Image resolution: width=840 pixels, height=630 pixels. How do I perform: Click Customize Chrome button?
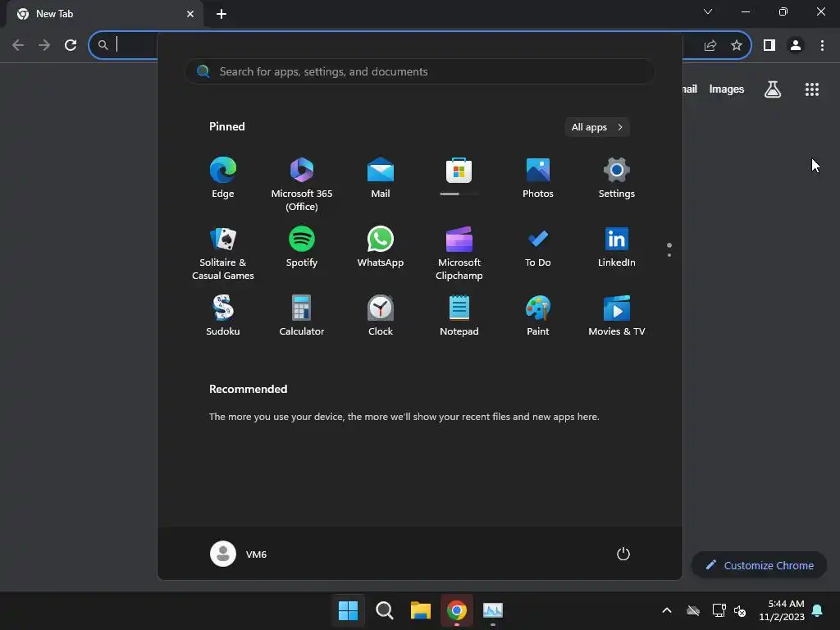(x=760, y=565)
